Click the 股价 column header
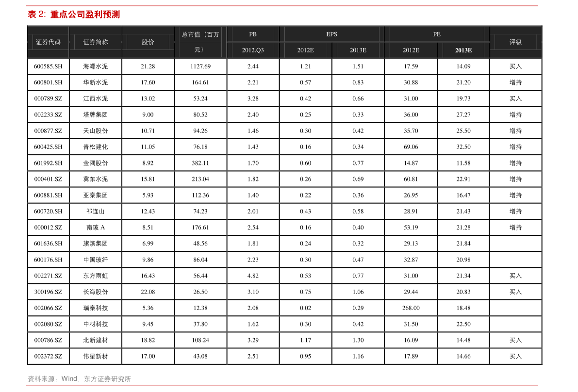This screenshot has height=392, width=578. 148,42
